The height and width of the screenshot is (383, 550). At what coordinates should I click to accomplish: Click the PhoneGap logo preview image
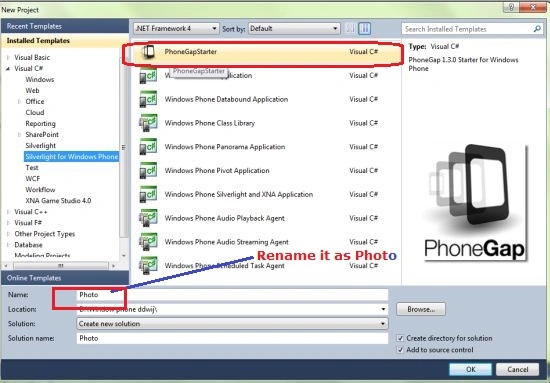475,203
